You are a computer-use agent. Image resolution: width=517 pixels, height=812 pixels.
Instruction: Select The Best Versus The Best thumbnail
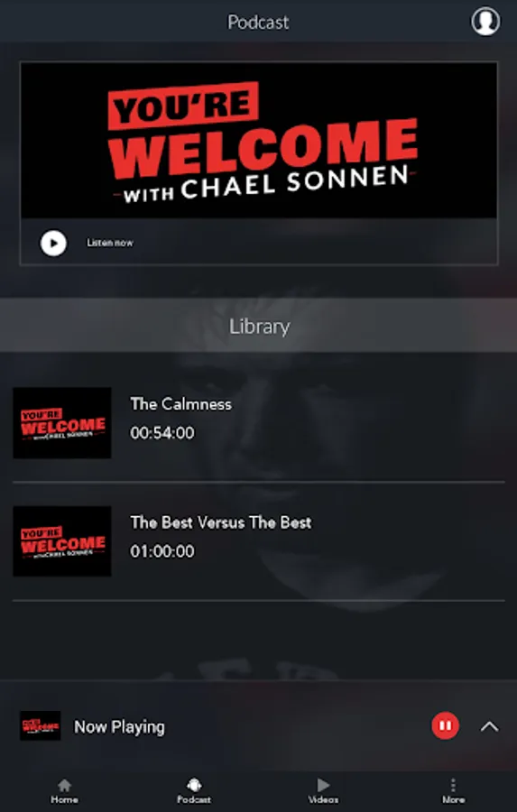[x=62, y=541]
